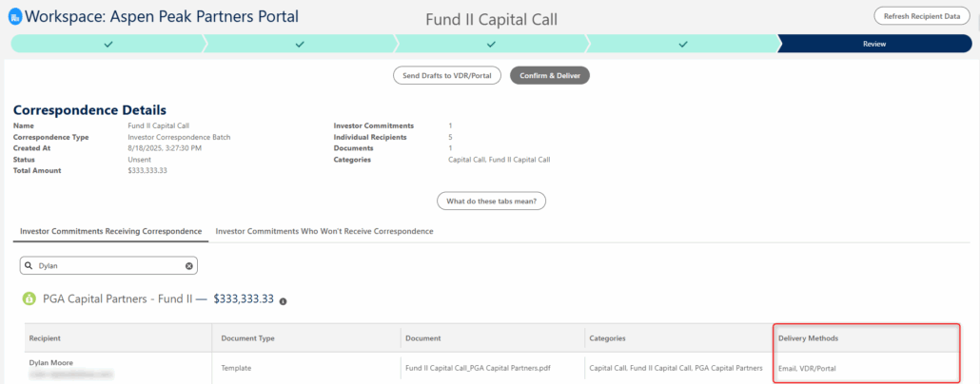Click Send Drafts to VDR/Portal button

[447, 76]
